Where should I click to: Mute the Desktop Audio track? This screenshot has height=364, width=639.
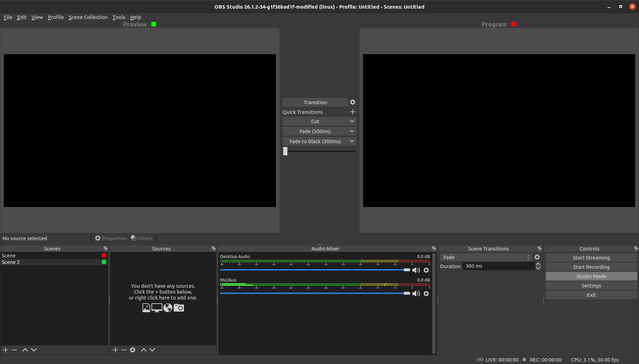[416, 270]
